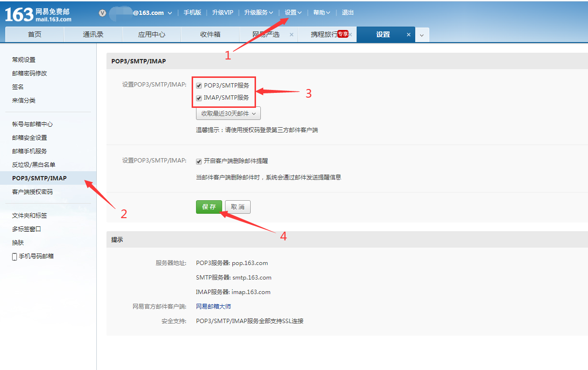Toggle the IMAP/SMTP服务 checkbox
Image resolution: width=588 pixels, height=370 pixels.
(199, 98)
